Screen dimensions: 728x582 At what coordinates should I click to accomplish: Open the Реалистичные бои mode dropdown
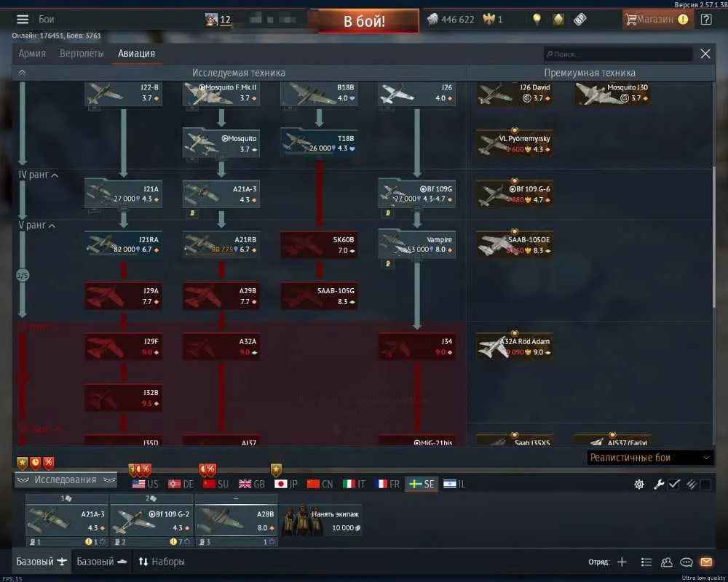[650, 458]
